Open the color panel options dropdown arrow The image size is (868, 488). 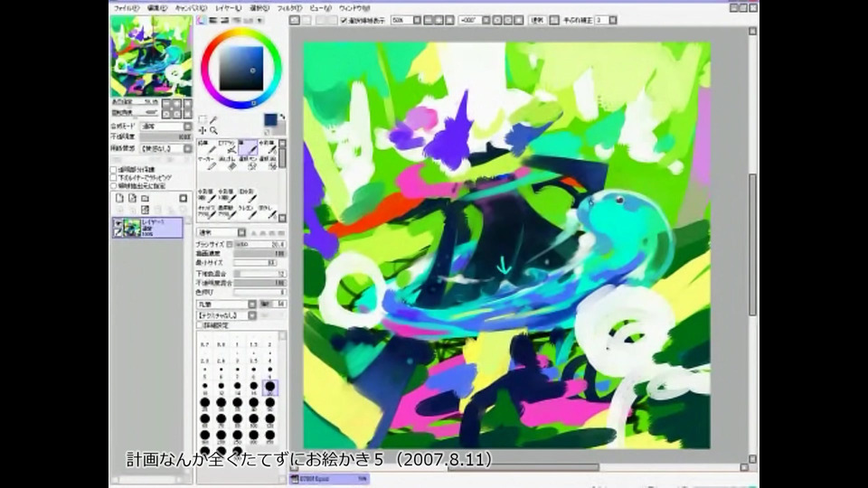click(260, 21)
